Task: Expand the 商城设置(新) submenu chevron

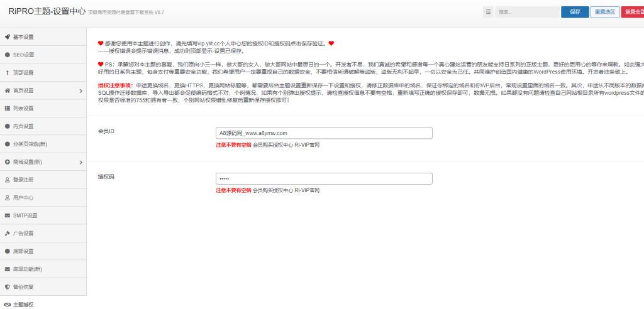Action: [x=81, y=162]
